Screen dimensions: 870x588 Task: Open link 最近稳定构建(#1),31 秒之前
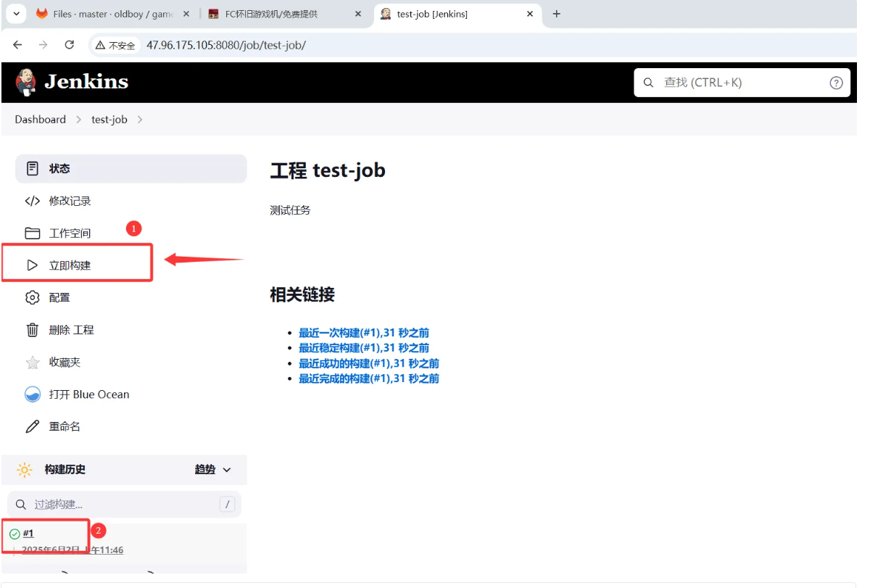pos(364,348)
